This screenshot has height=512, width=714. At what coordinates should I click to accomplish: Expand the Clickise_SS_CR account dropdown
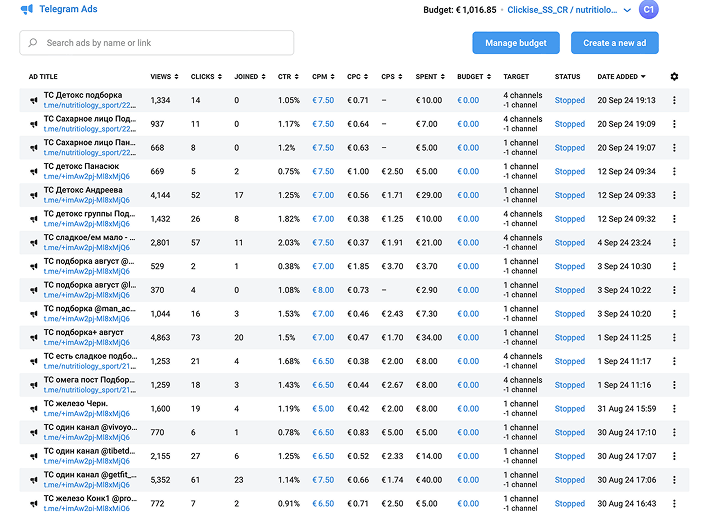[627, 10]
